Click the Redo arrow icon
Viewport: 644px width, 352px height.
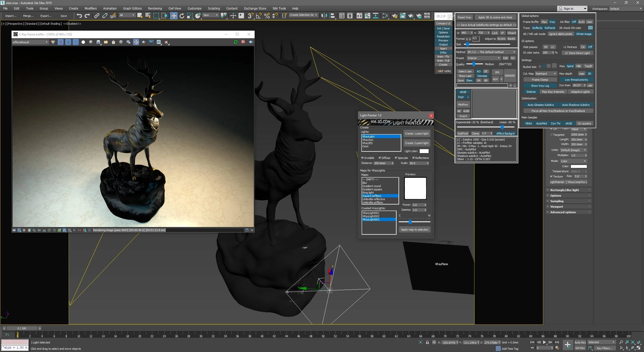(87, 16)
